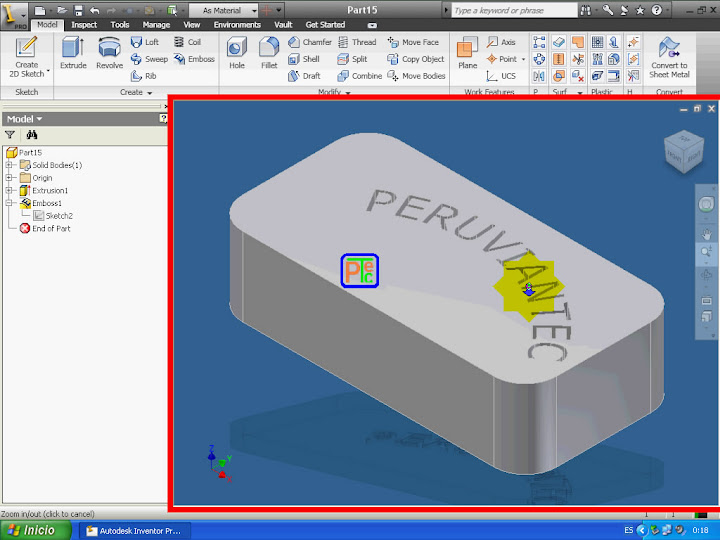Select the Move Face tool
720x540 pixels.
point(413,42)
